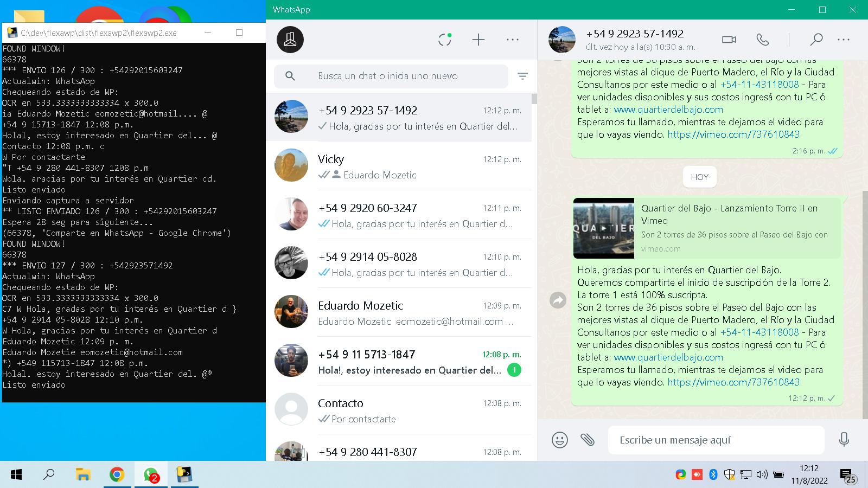The image size is (868, 488).
Task: Open Windows Security shield tray icon
Action: pyautogui.click(x=730, y=475)
